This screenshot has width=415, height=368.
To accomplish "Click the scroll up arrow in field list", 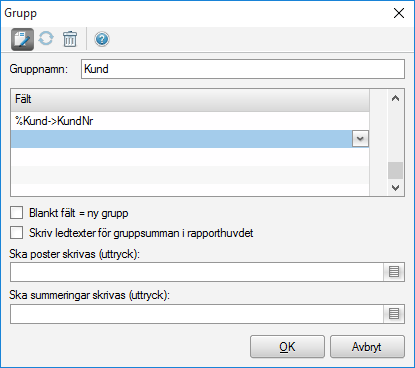I will tap(395, 98).
